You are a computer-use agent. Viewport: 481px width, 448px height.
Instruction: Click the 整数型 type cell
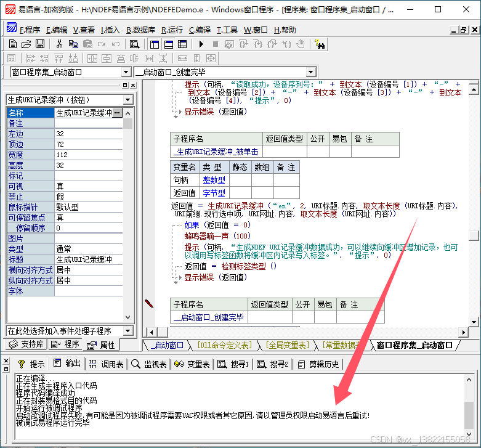click(x=214, y=180)
